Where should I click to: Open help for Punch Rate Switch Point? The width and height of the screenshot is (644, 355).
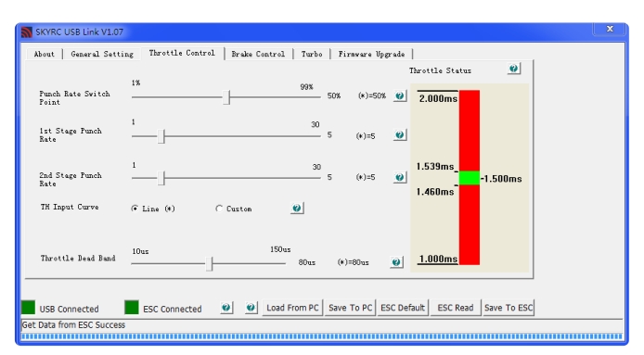[x=400, y=96]
